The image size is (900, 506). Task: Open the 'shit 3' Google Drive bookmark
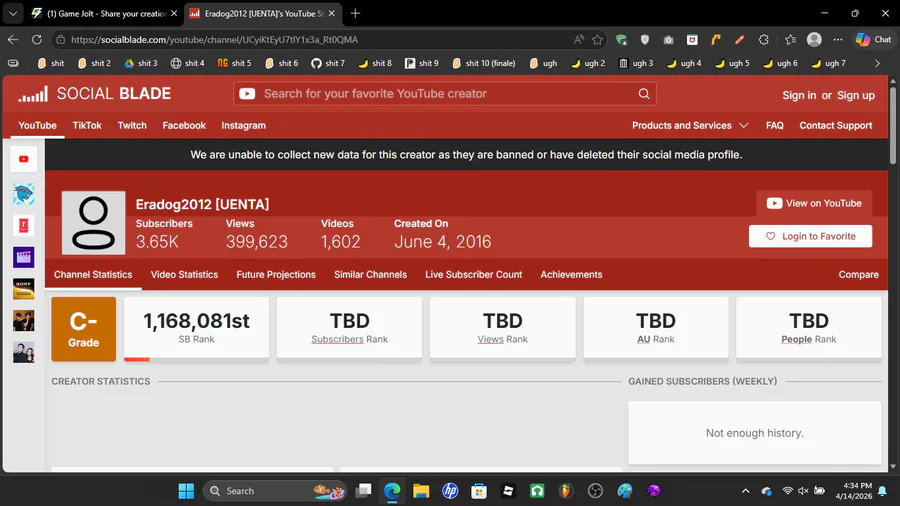pyautogui.click(x=141, y=63)
